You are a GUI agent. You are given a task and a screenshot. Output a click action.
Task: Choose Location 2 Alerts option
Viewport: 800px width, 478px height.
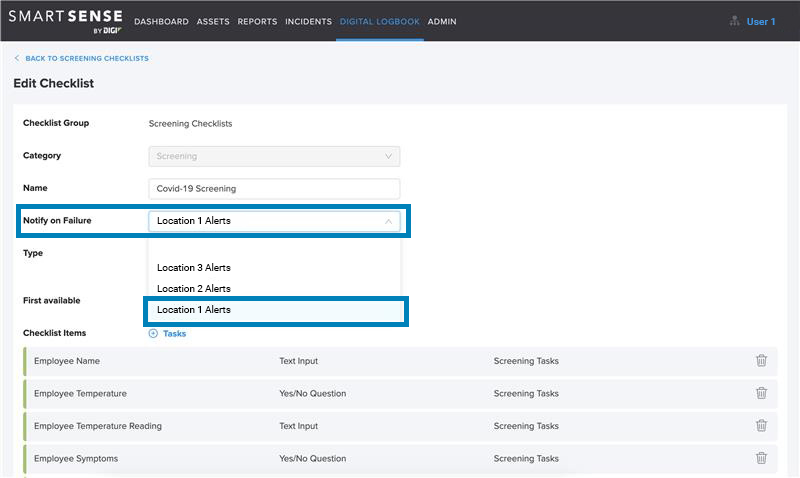click(x=194, y=288)
